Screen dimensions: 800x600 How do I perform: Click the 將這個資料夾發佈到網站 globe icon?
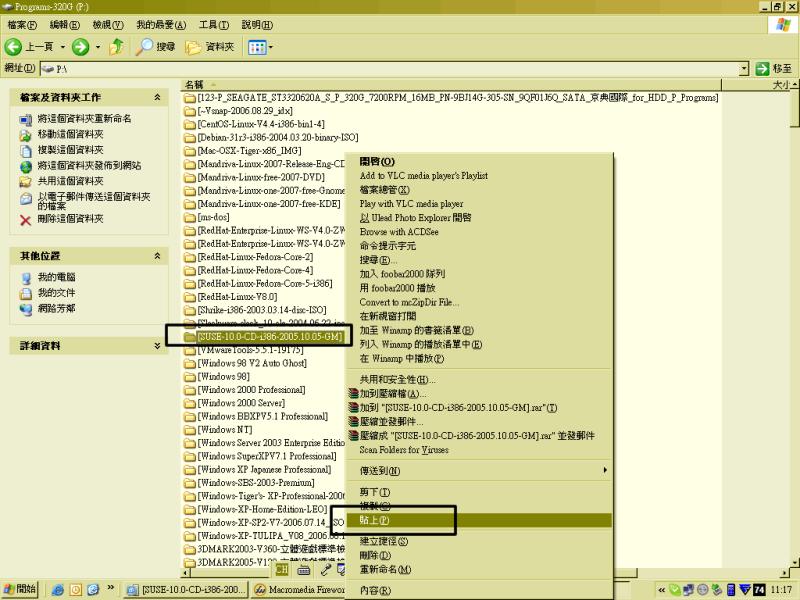[26, 166]
